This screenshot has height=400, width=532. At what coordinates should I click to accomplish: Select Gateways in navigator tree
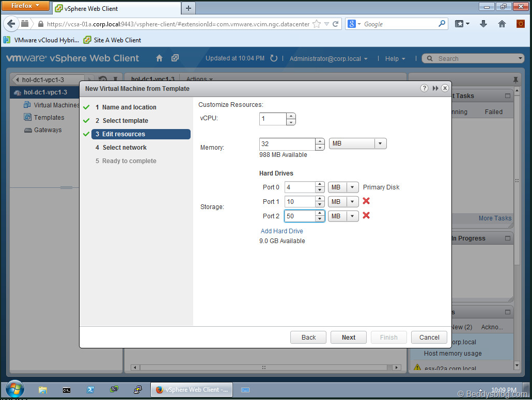(43, 130)
